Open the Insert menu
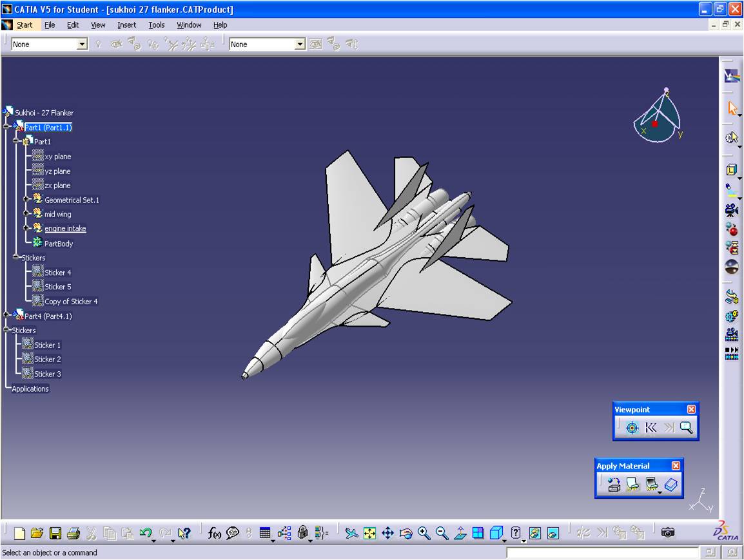744x560 pixels. (x=127, y=25)
